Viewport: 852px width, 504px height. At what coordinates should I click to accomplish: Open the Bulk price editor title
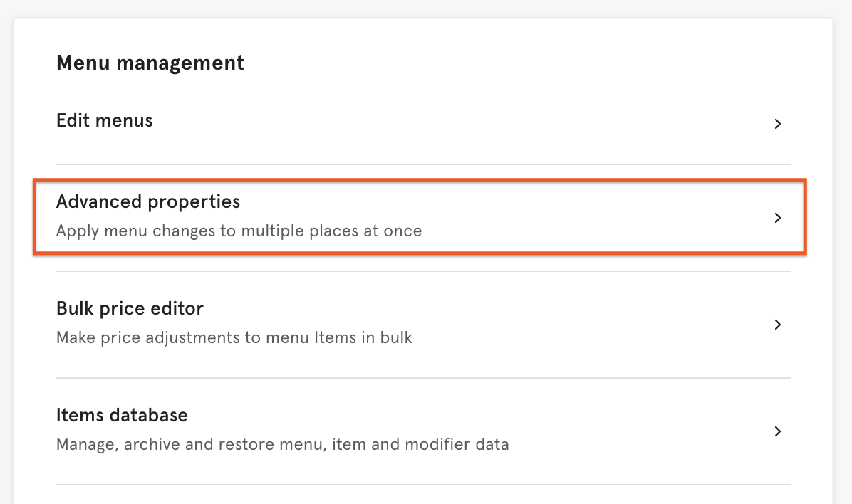[130, 309]
